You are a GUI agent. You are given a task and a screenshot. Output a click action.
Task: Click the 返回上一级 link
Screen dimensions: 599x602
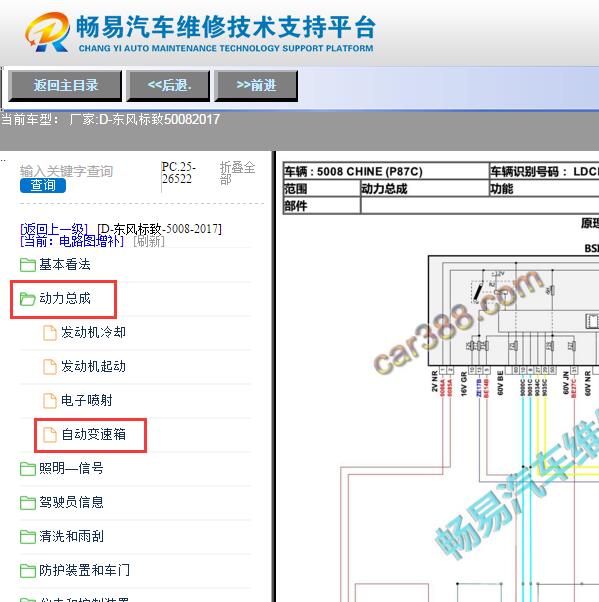(54, 229)
